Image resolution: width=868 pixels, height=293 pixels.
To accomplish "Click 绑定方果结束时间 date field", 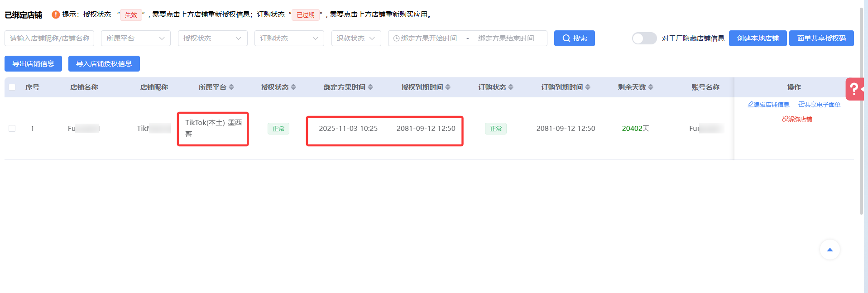I will 506,38.
